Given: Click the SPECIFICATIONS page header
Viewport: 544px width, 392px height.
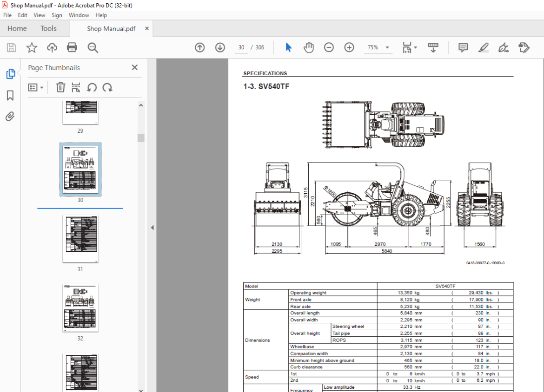Looking at the screenshot, I should click(x=265, y=73).
